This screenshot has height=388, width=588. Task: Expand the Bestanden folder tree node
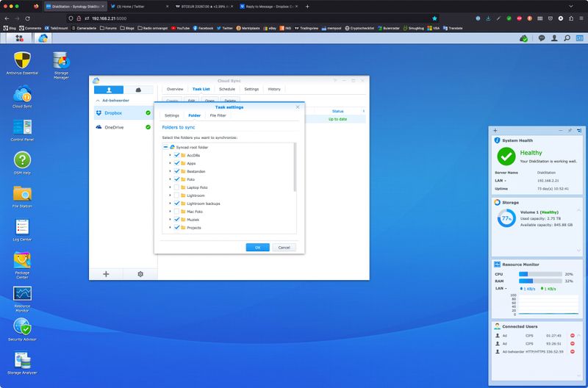pos(170,171)
